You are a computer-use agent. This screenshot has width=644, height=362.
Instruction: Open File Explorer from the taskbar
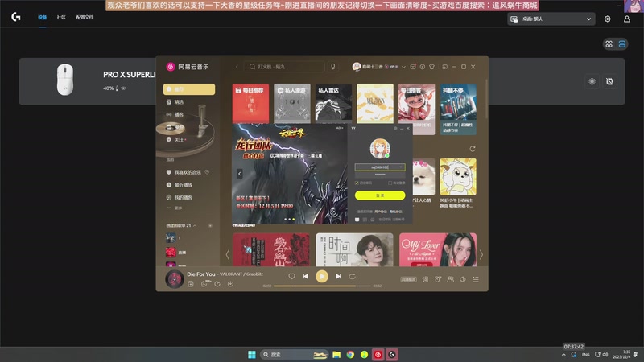click(336, 354)
